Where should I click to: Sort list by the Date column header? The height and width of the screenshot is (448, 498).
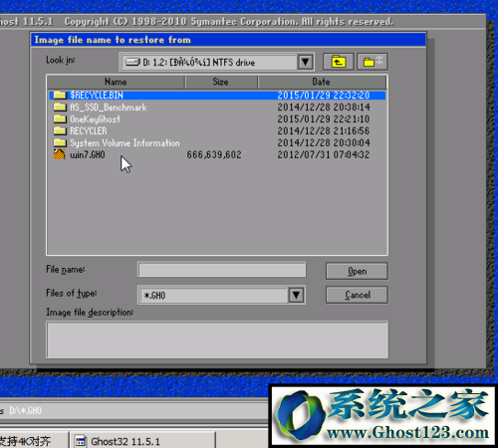[322, 82]
